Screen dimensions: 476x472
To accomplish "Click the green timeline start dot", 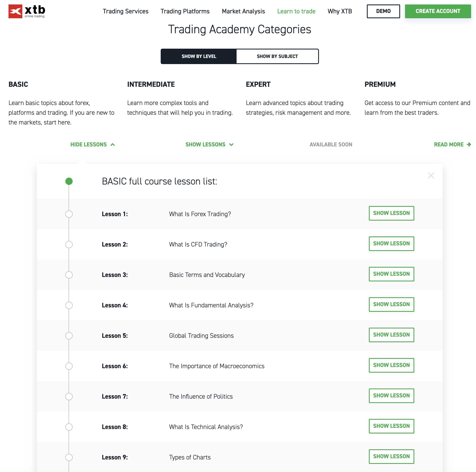I will 69,181.
